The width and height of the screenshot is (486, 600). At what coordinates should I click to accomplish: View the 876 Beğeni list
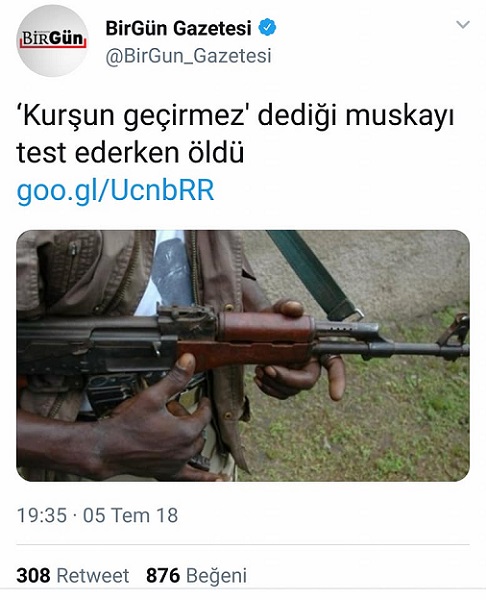click(196, 576)
